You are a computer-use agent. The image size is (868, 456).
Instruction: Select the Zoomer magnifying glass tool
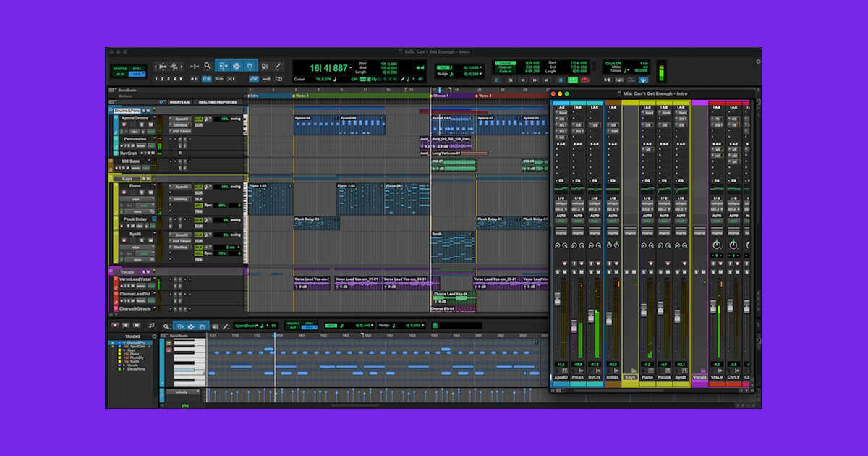tap(207, 64)
